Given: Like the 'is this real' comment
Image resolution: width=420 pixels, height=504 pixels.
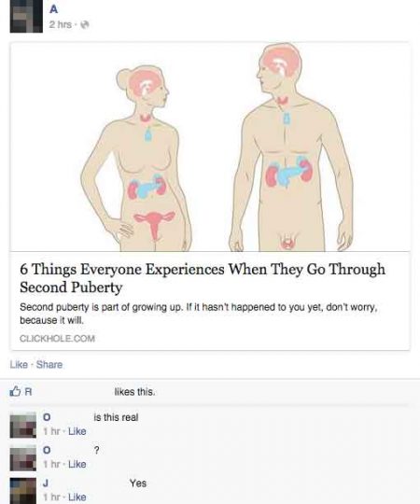Looking at the screenshot, I should pyautogui.click(x=77, y=431).
